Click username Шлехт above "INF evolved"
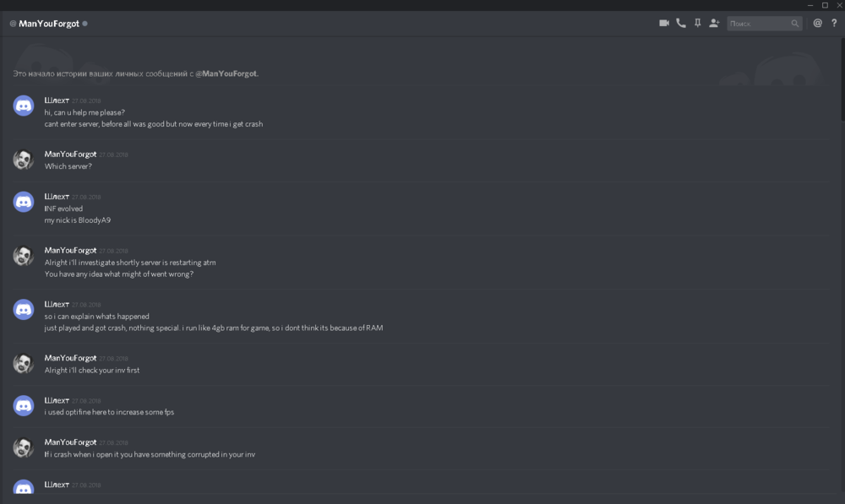 click(57, 196)
